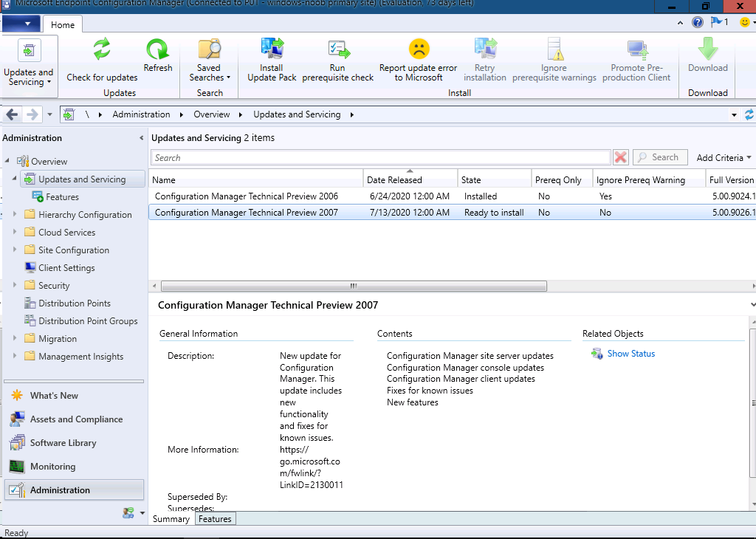Collapse the details pane chevron
Image resolution: width=756 pixels, height=539 pixels.
pos(752,305)
